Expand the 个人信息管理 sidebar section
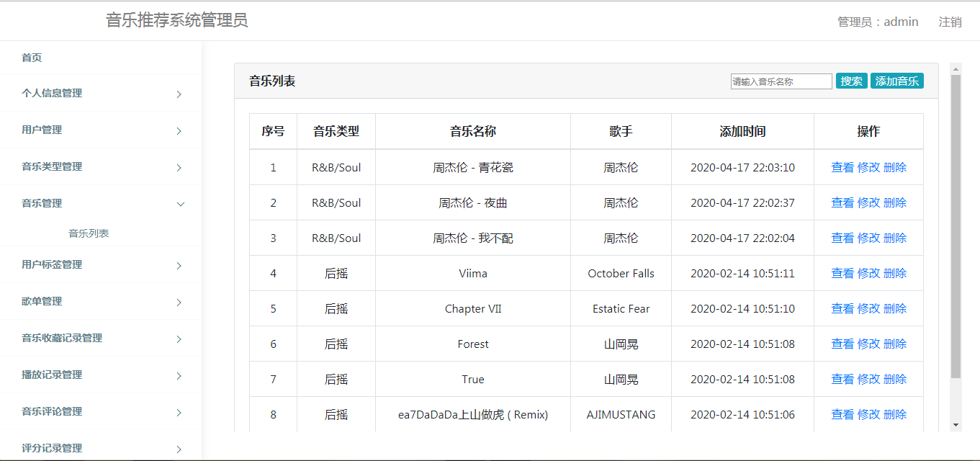This screenshot has width=980, height=461. click(x=101, y=94)
